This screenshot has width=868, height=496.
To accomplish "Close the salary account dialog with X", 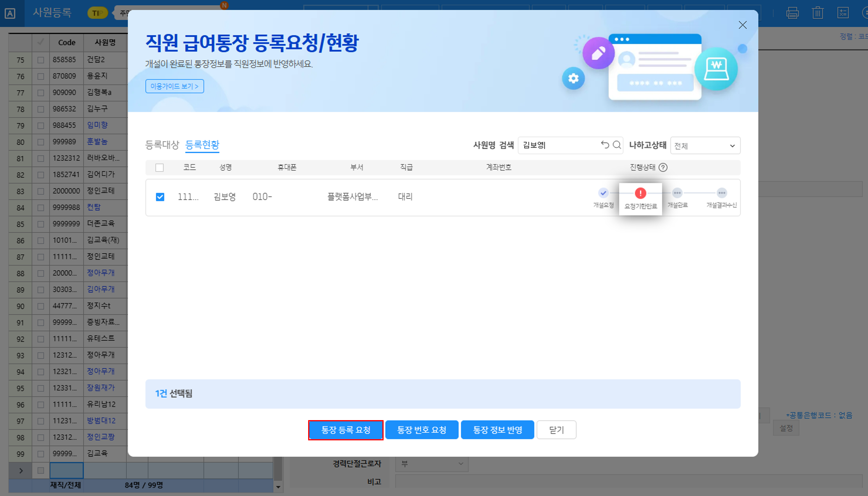I will [x=743, y=25].
